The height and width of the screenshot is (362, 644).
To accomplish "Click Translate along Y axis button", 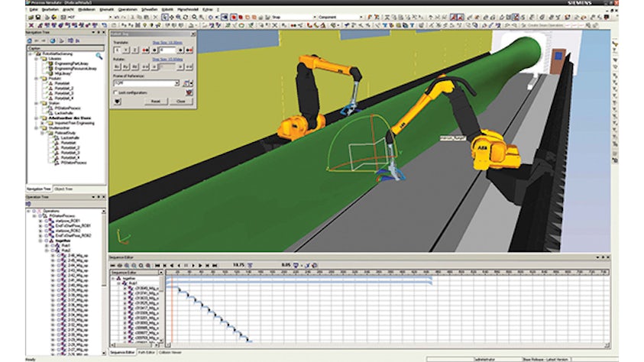I will (126, 50).
